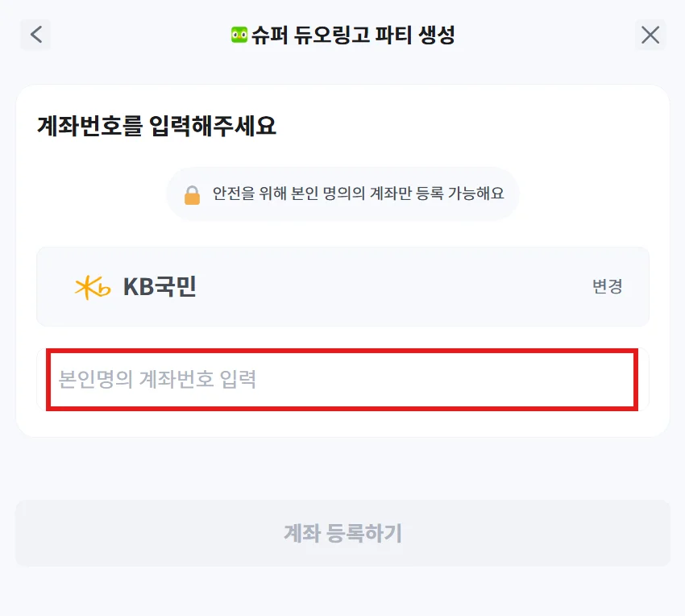685x616 pixels.
Task: Click the white account card's bottom margin
Action: pos(342,425)
